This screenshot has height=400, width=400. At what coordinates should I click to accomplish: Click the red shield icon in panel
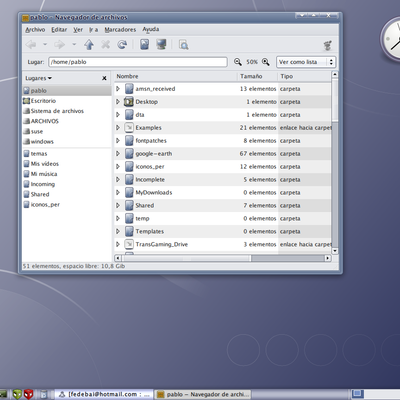pos(29,395)
